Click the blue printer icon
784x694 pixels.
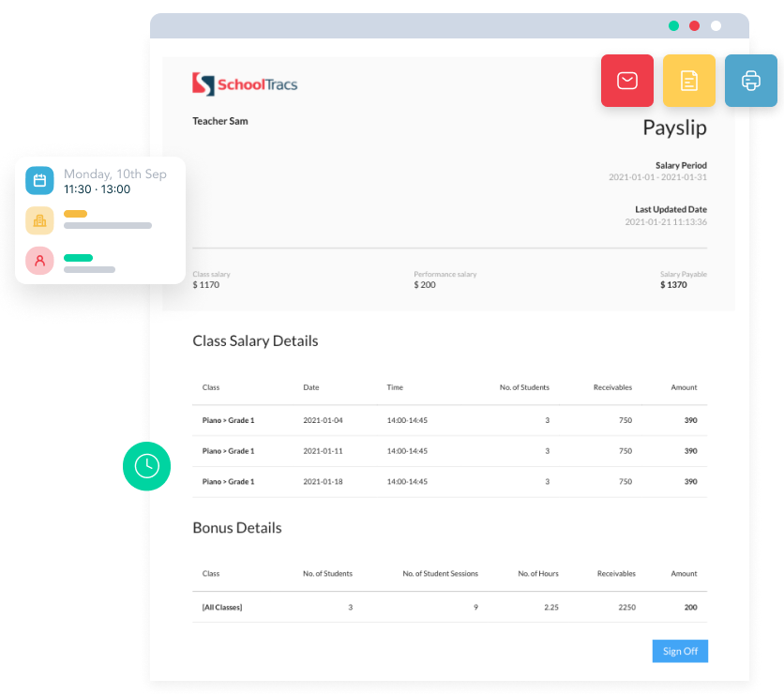coord(750,81)
